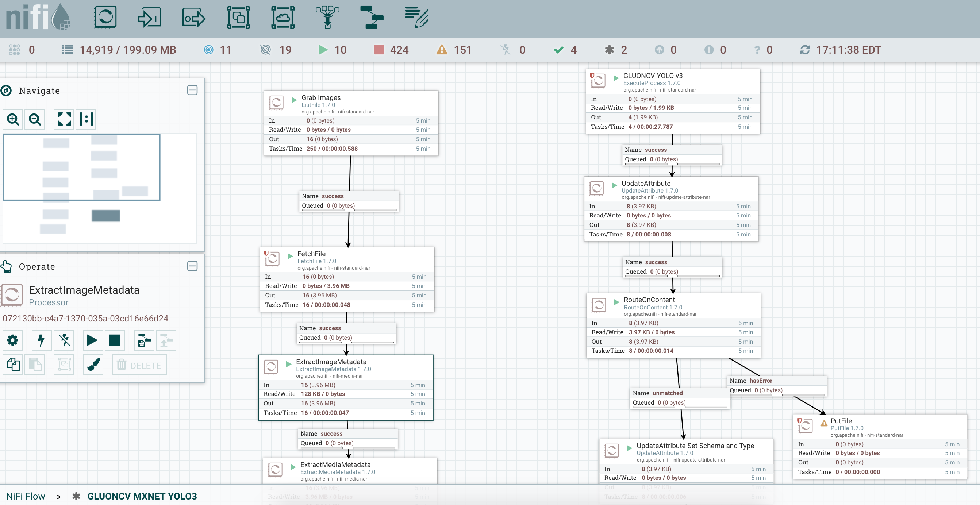
Task: Click the Template toolbar icon
Action: [x=371, y=18]
